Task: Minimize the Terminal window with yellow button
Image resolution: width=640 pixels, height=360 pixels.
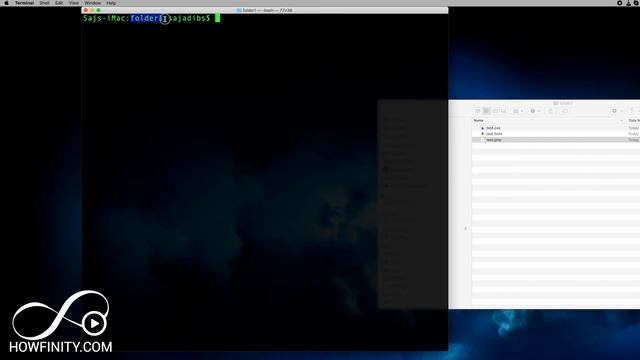Action: coord(92,10)
